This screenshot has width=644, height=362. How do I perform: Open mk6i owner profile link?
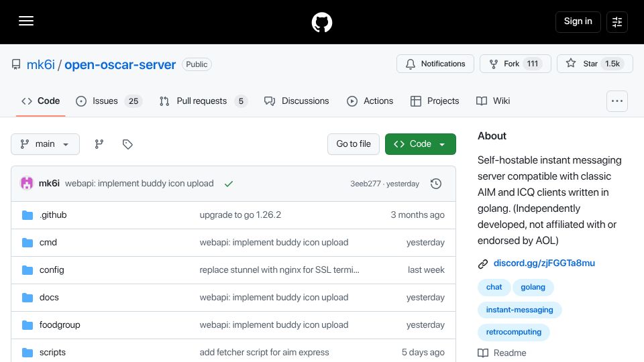click(x=41, y=64)
